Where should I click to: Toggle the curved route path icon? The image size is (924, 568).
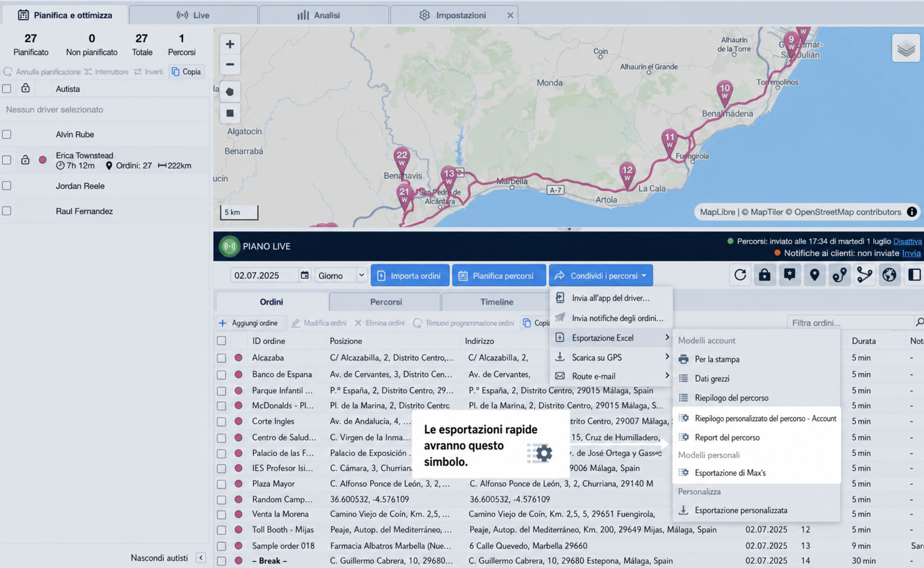pos(840,275)
